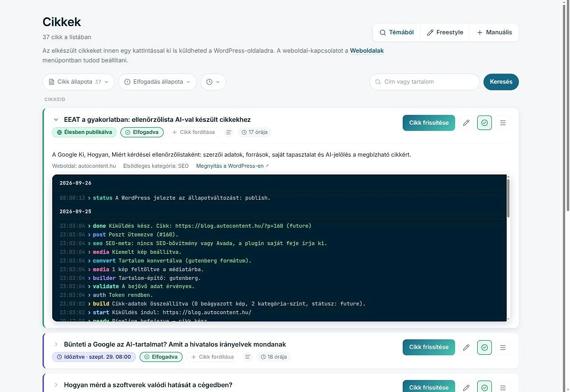This screenshot has height=392, width=570.
Task: Open Megnyitás a WordPress-en link
Action: pos(232,166)
